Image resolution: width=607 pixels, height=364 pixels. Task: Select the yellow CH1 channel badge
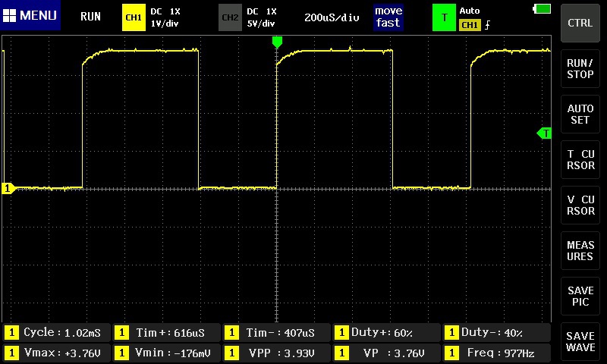(134, 17)
